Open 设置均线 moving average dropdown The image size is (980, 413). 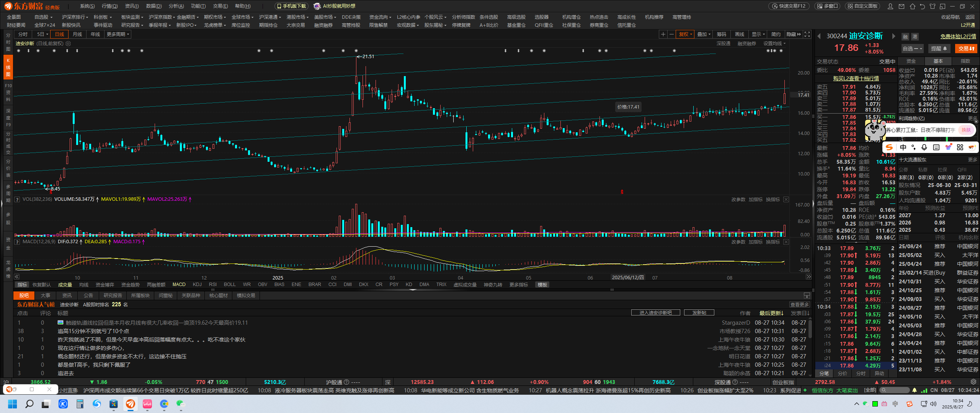[774, 44]
